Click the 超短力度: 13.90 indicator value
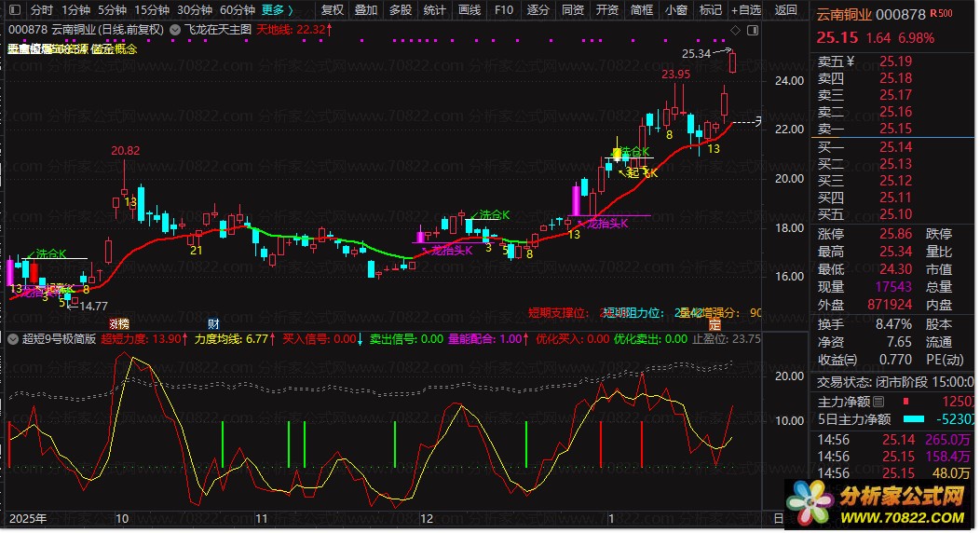 click(144, 339)
